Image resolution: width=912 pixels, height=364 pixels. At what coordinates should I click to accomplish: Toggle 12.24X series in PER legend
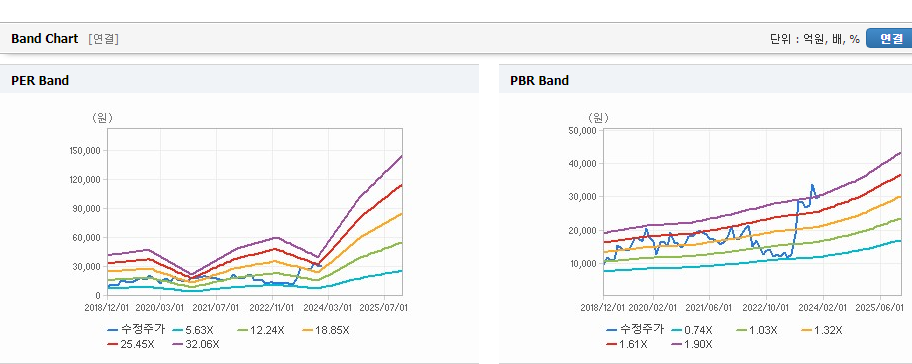pyautogui.click(x=261, y=330)
